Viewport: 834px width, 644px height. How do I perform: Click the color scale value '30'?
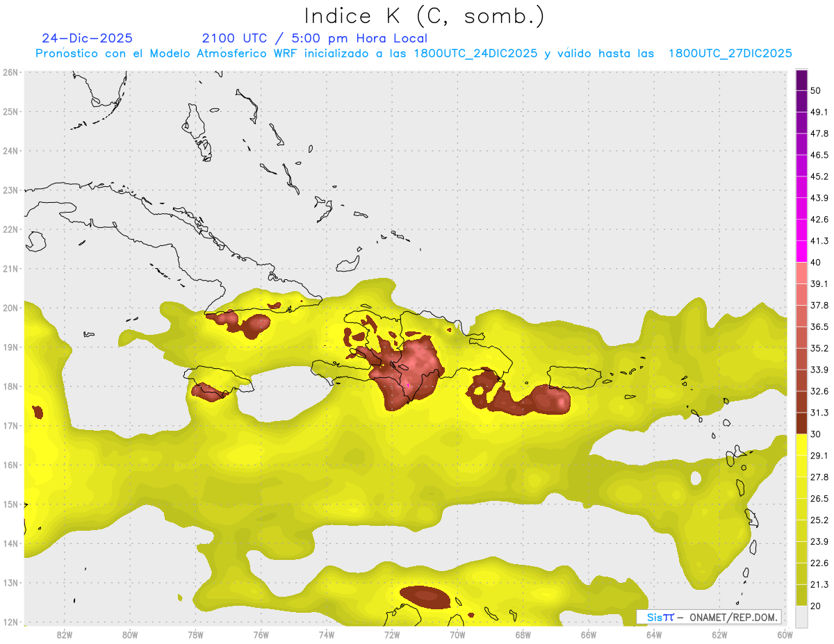(x=816, y=434)
